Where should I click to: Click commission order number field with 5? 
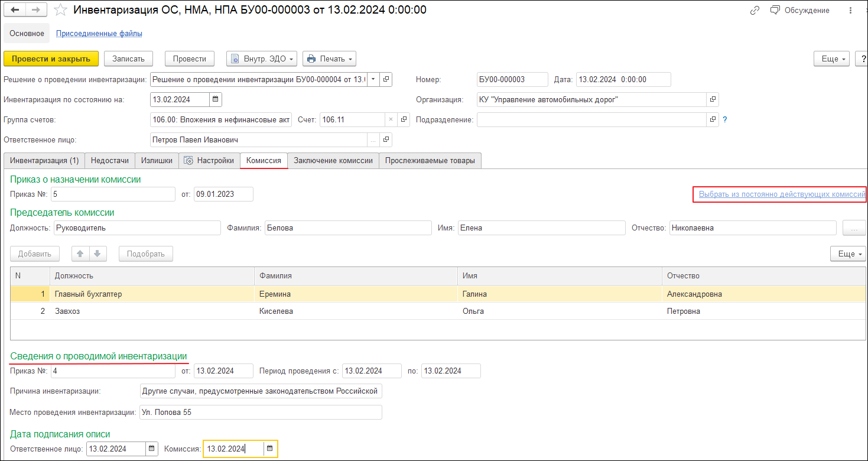[113, 194]
